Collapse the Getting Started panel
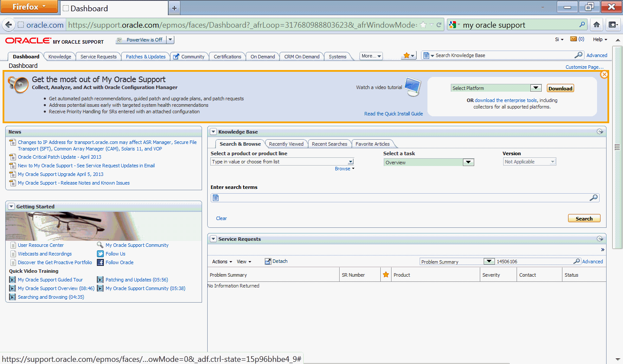 click(x=11, y=206)
